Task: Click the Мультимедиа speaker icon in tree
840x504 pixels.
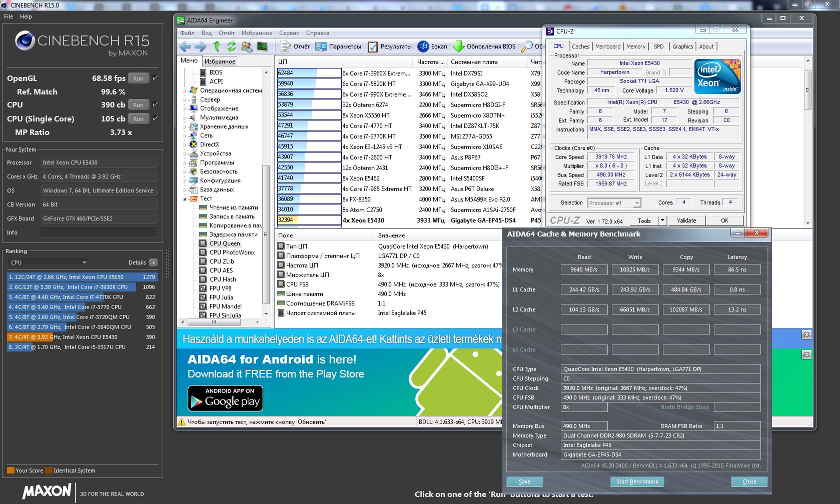Action: click(193, 117)
